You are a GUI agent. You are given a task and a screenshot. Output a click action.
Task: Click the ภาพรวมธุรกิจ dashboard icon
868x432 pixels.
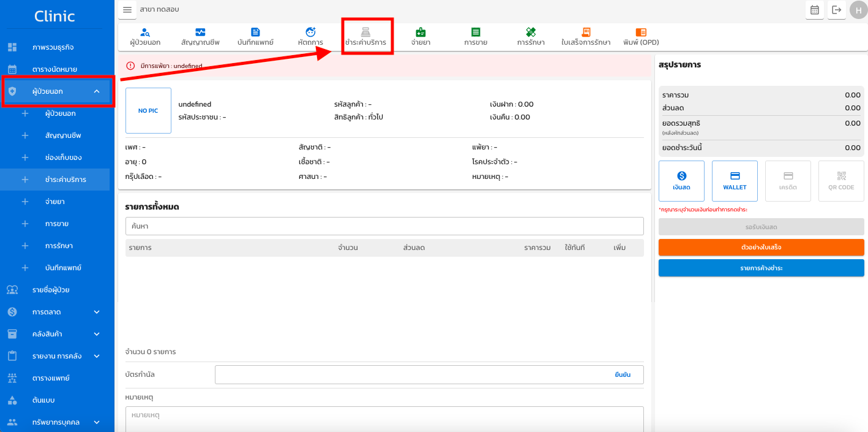click(x=12, y=47)
